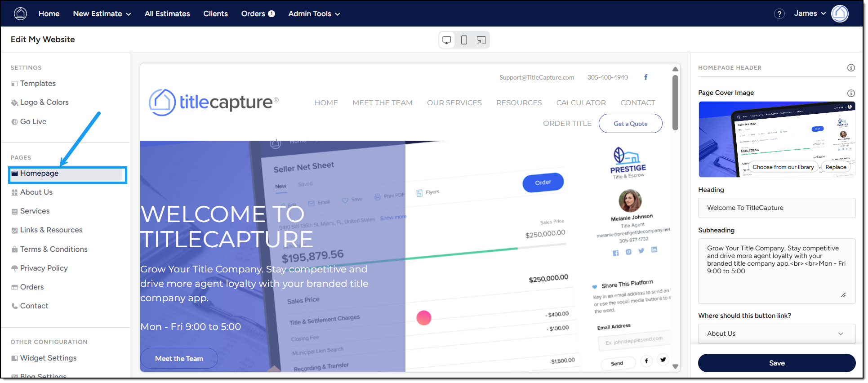
Task: Open the James user account menu
Action: click(810, 13)
